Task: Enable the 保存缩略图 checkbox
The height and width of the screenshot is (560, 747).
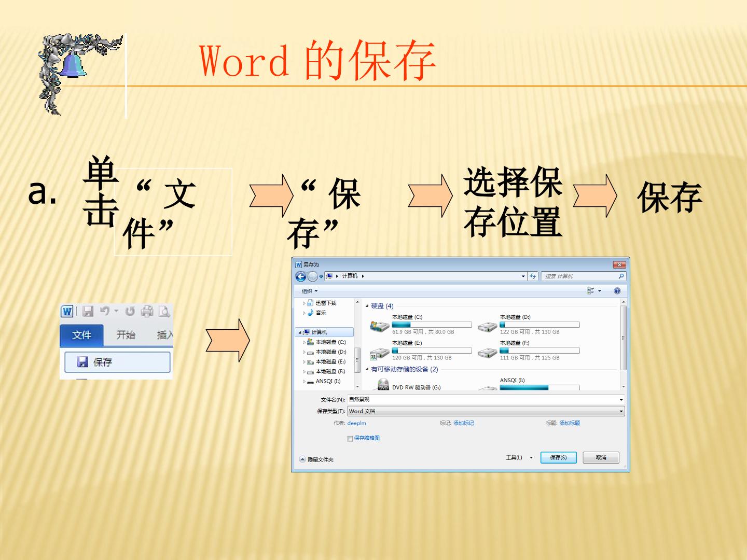Action: click(350, 439)
